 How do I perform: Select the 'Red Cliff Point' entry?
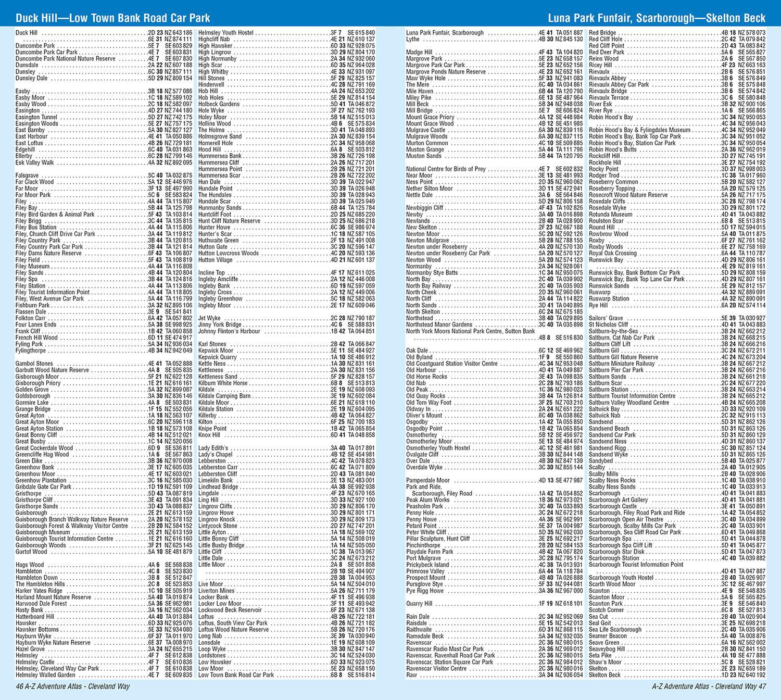tap(677, 46)
